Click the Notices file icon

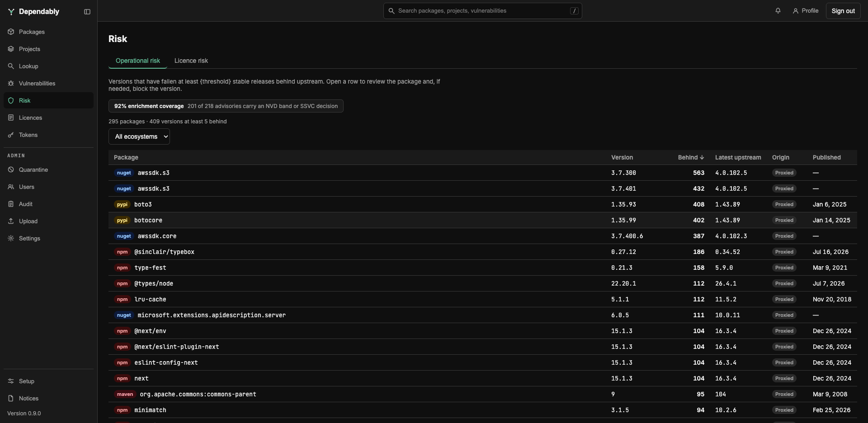(x=11, y=398)
